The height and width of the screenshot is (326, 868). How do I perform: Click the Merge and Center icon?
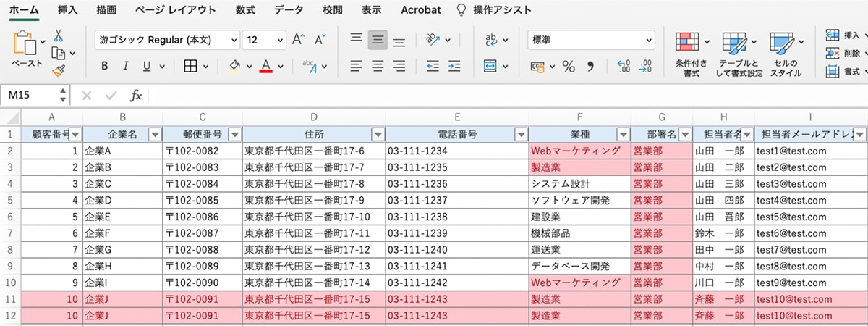point(491,66)
